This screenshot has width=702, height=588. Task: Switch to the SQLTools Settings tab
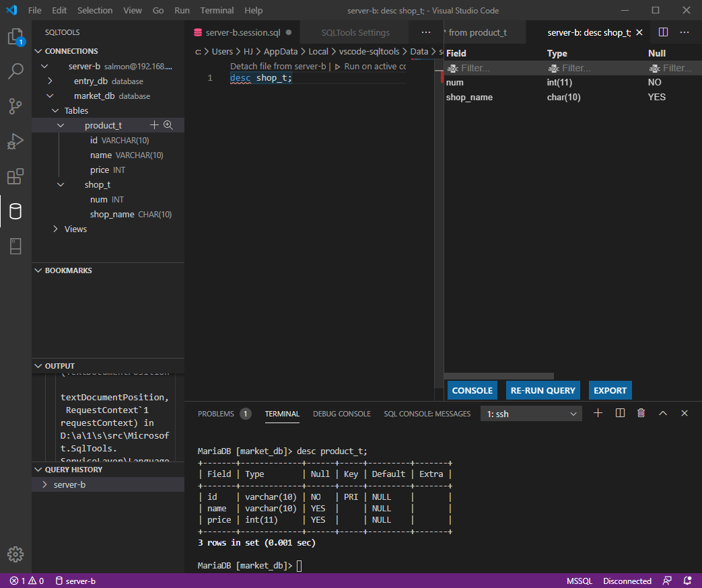click(x=355, y=33)
